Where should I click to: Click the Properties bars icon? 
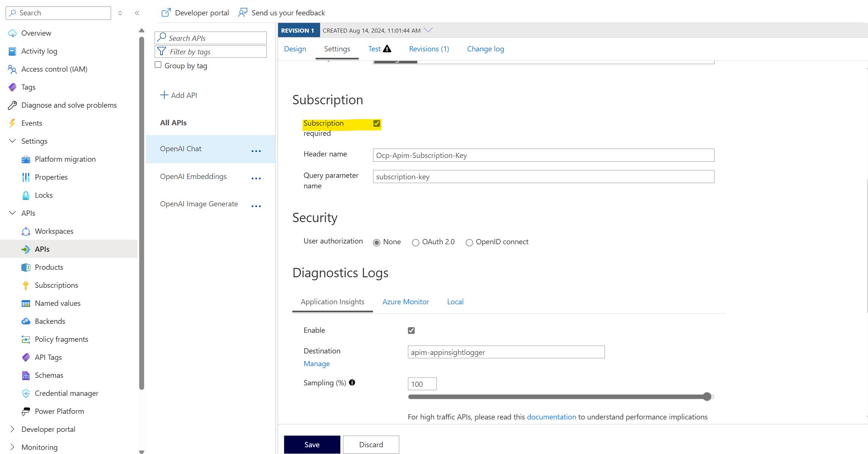point(26,177)
